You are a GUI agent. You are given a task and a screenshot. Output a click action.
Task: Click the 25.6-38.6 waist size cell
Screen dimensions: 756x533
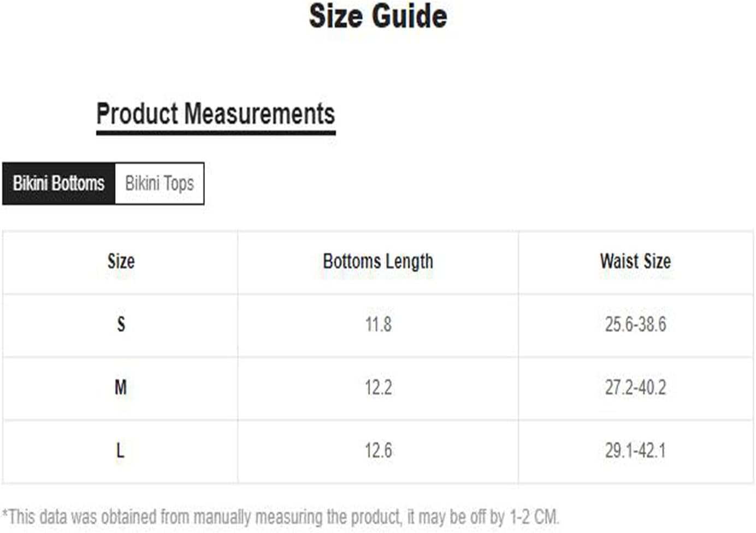point(635,324)
